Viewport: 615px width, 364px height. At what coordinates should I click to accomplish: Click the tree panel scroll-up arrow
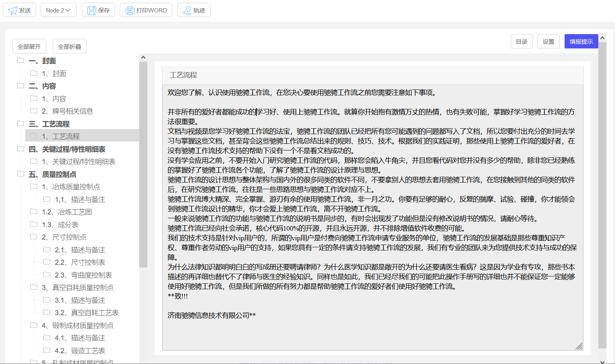point(143,57)
